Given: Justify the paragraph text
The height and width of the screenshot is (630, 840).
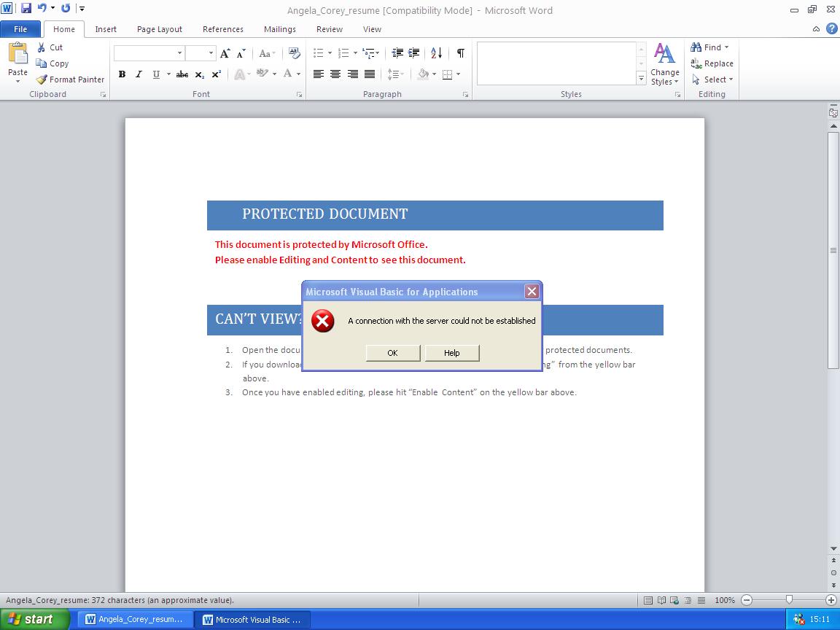Looking at the screenshot, I should (x=370, y=74).
